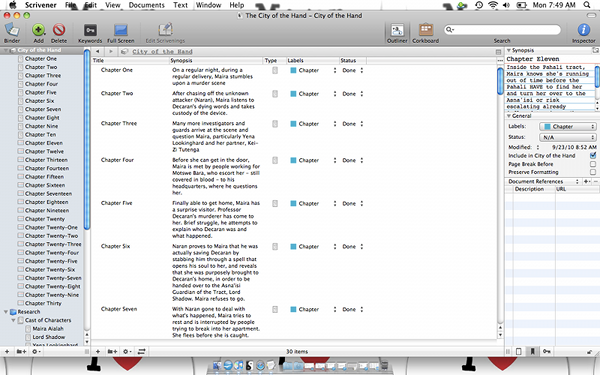
Task: Sort by the Title column header
Action: [130, 60]
